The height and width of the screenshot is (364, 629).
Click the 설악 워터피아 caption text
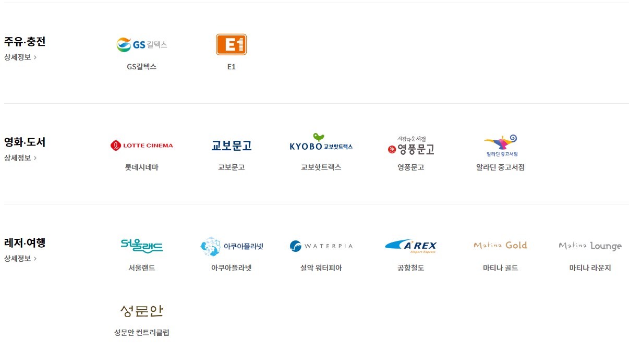click(321, 268)
